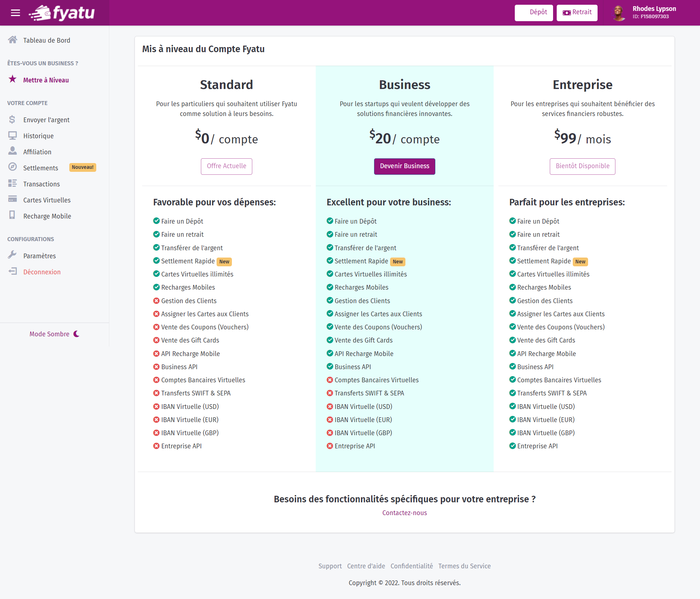This screenshot has height=599, width=700.
Task: Open Transactions in the sidebar
Action: pos(41,184)
